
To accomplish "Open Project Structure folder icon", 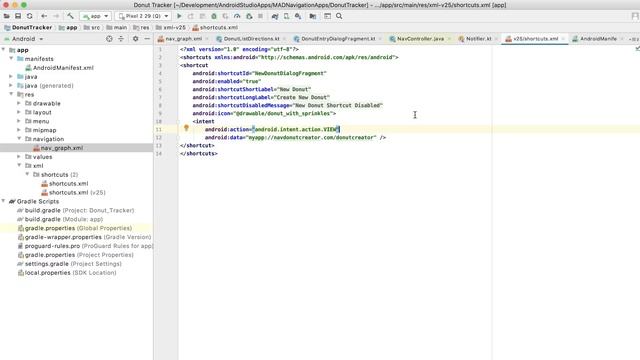I will pyautogui.click(x=313, y=16).
